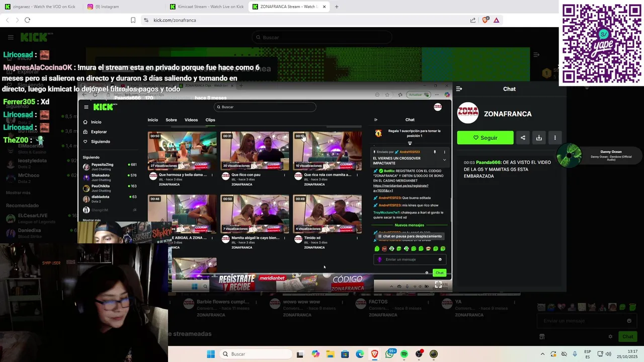This screenshot has height=362, width=644.
Task: Share the clip with the share icon
Action: click(x=523, y=138)
